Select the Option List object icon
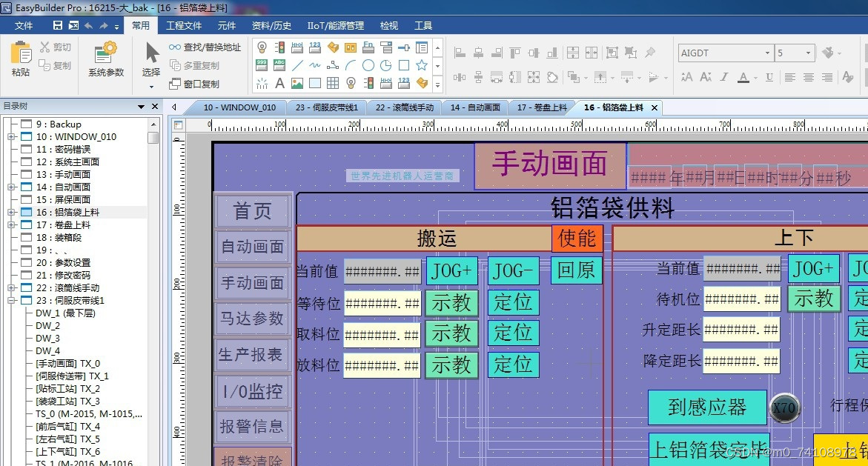868x466 pixels. (386, 48)
